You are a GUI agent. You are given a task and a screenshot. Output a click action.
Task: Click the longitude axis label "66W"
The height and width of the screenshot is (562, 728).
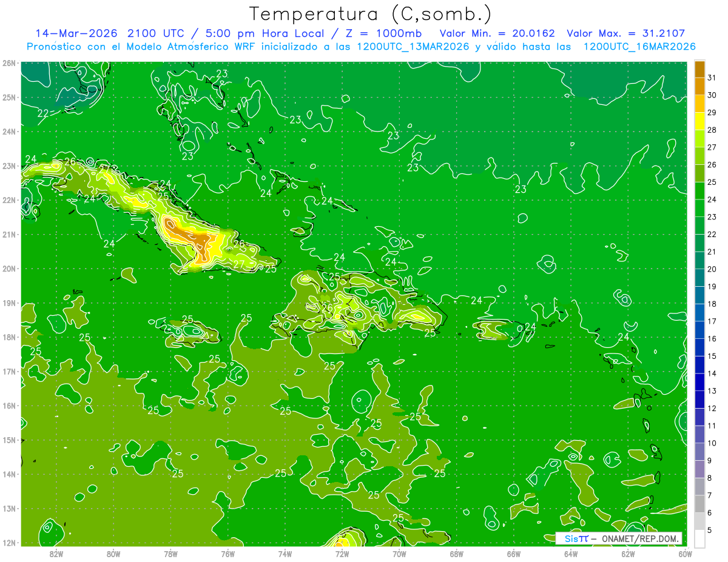click(x=513, y=554)
